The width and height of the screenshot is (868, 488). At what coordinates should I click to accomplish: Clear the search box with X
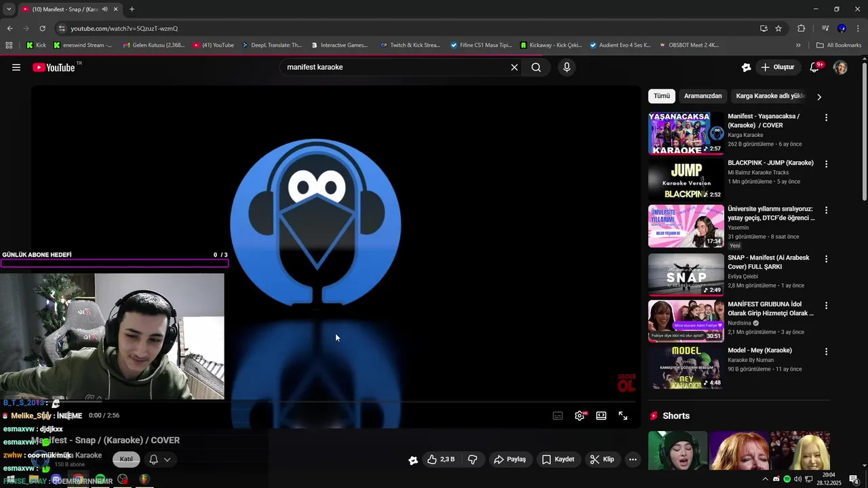click(x=514, y=67)
